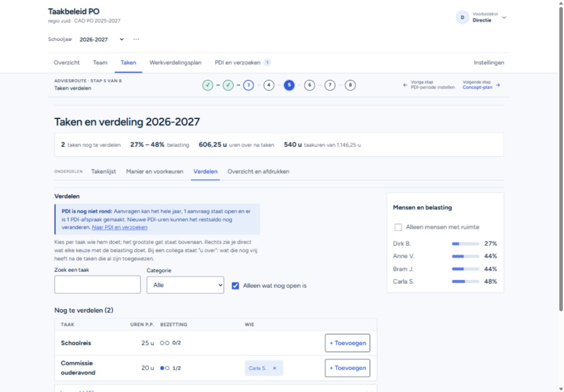Click the right arrow for Volgende stap
564x392 pixels.
(x=498, y=85)
